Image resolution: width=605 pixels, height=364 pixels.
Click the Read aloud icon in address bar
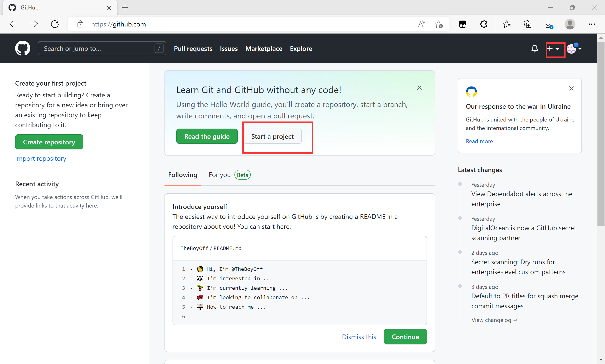422,24
